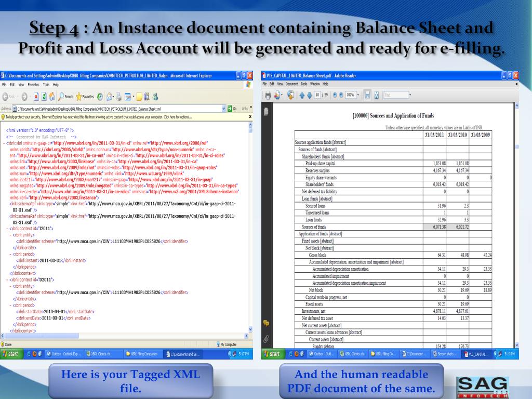
Task: Open Search in the Internet Explorer toolbar
Action: (x=65, y=97)
